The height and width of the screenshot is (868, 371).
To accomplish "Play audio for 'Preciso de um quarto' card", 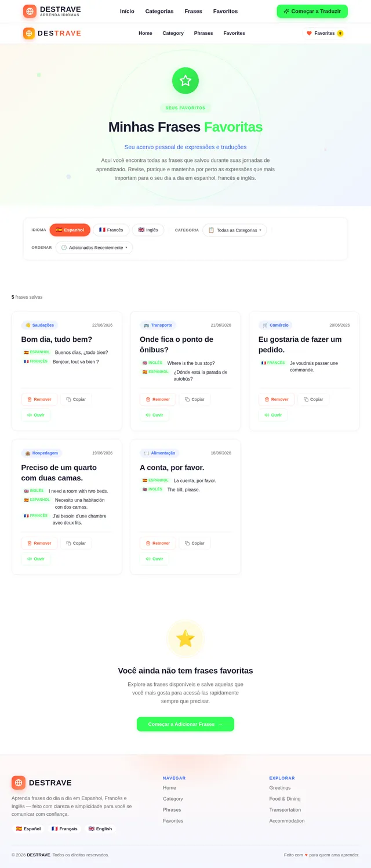I will (36, 559).
